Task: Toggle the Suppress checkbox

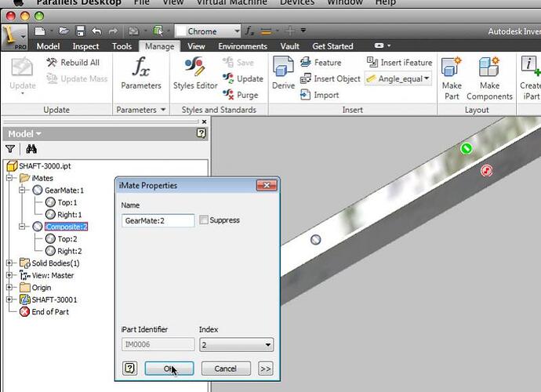Action: [x=204, y=220]
